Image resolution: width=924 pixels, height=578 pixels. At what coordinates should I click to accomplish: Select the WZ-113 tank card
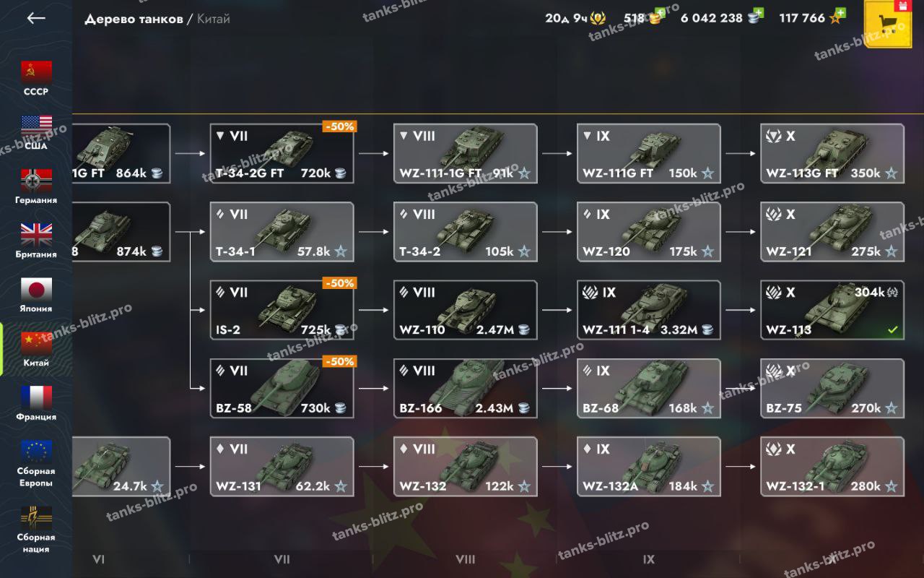pyautogui.click(x=832, y=310)
